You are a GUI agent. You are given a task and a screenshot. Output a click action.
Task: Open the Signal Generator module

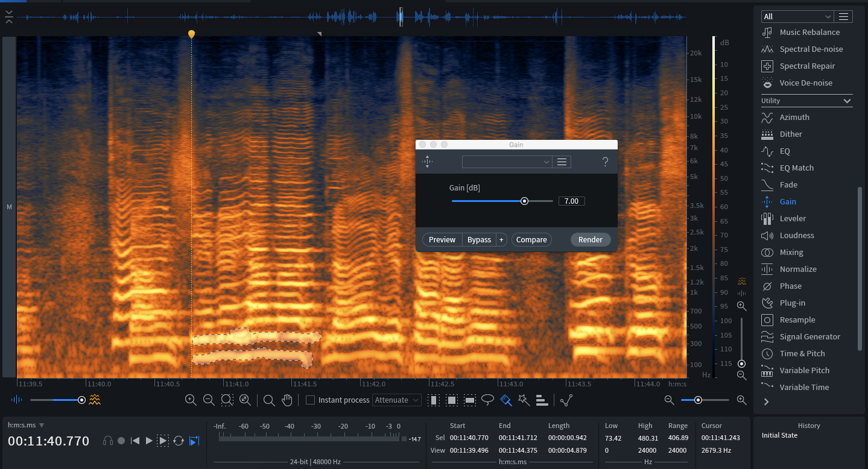[809, 336]
